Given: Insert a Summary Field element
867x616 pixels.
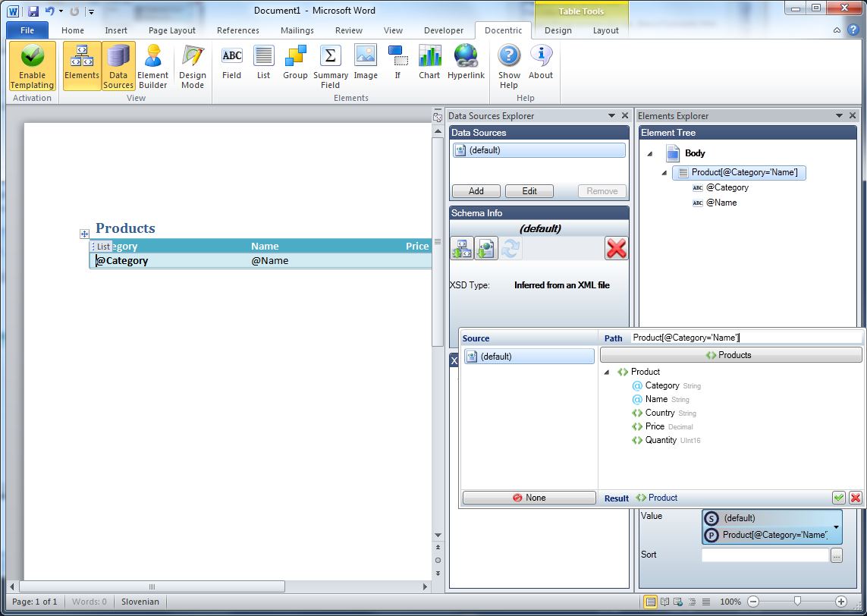Looking at the screenshot, I should point(330,66).
